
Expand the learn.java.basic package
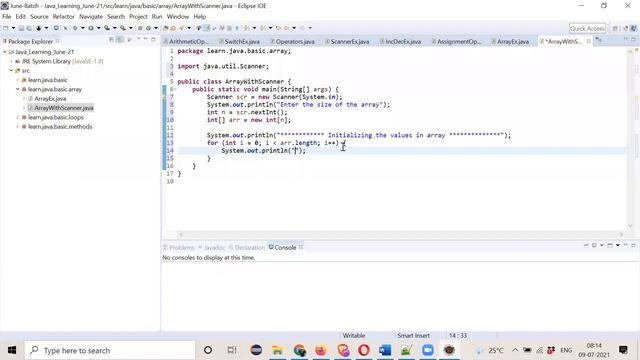18,80
